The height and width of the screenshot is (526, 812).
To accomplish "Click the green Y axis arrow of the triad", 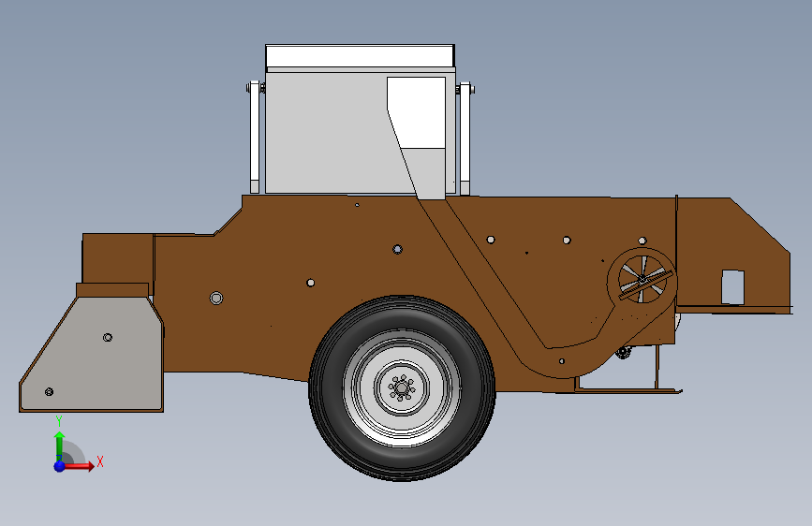I will (x=60, y=446).
